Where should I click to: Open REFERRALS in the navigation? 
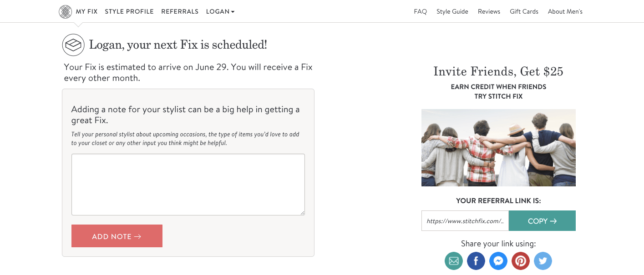coord(180,11)
